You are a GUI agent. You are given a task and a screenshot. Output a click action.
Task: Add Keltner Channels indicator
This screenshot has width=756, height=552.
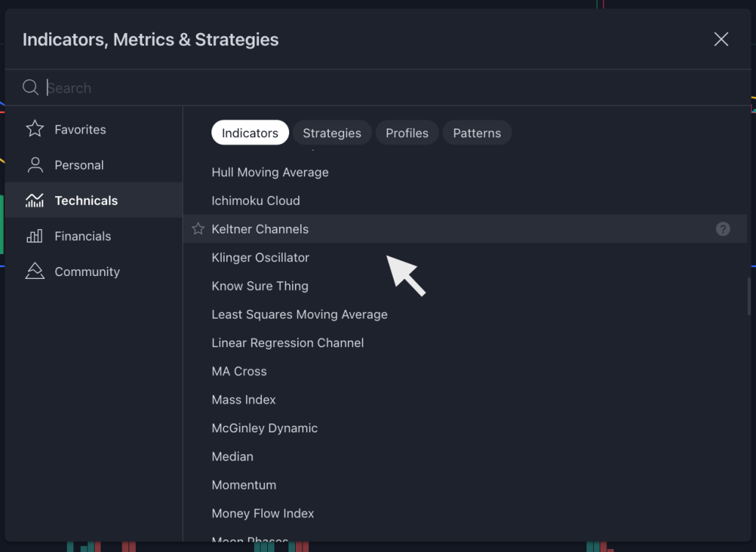pos(465,229)
